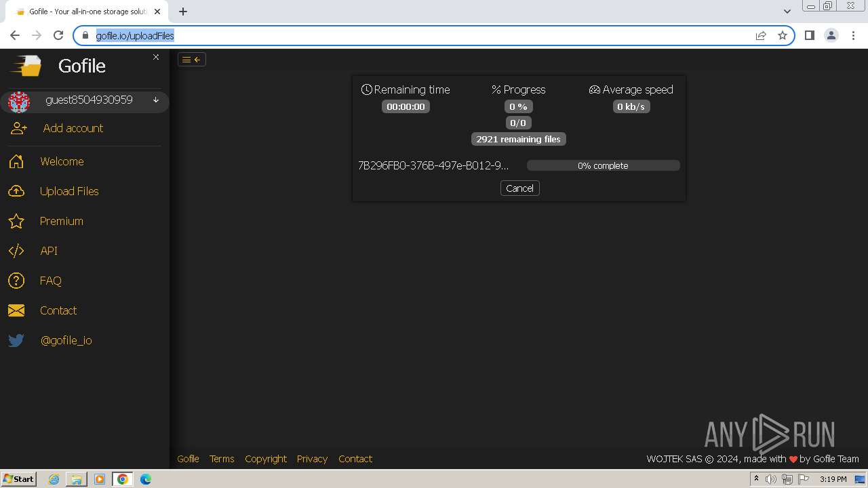
Task: Click the Add account person icon
Action: pyautogui.click(x=19, y=128)
